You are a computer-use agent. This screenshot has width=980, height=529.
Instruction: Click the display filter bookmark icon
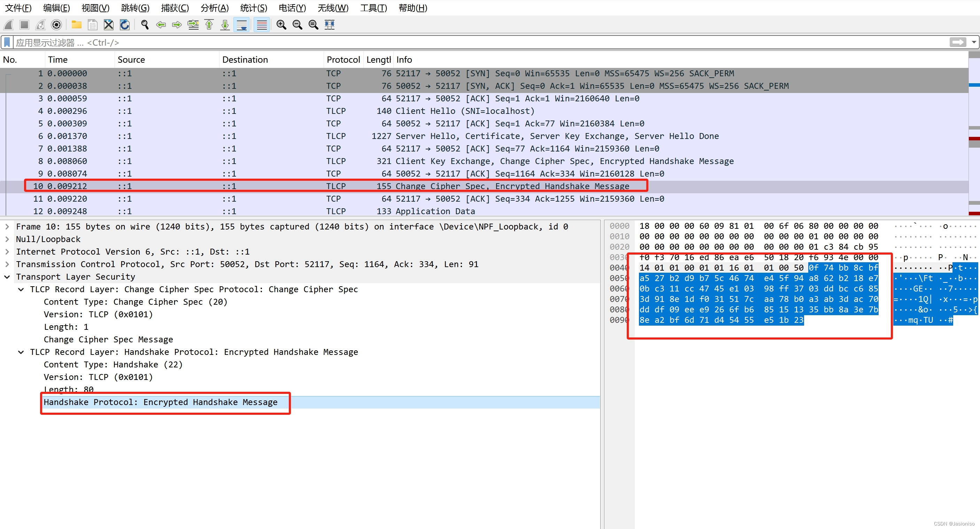tap(7, 42)
